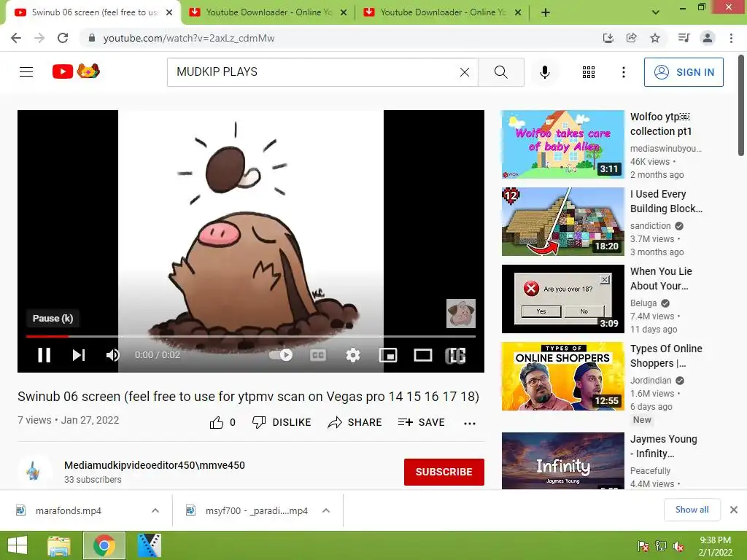Skip to next video

pyautogui.click(x=79, y=355)
